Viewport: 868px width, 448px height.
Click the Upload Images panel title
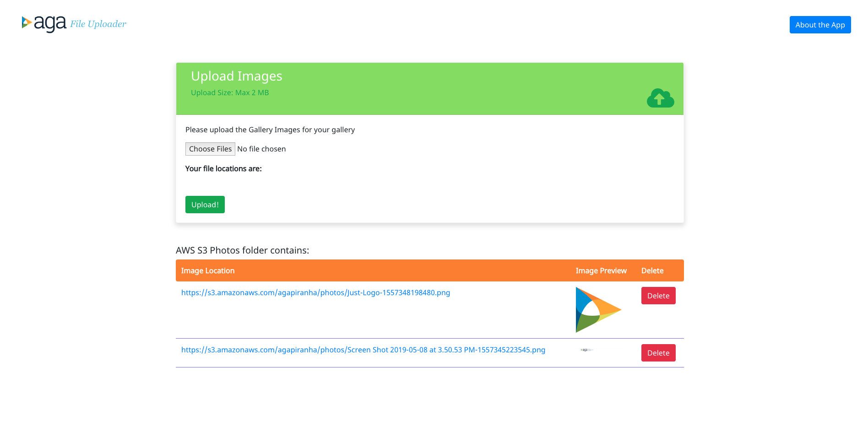click(237, 76)
